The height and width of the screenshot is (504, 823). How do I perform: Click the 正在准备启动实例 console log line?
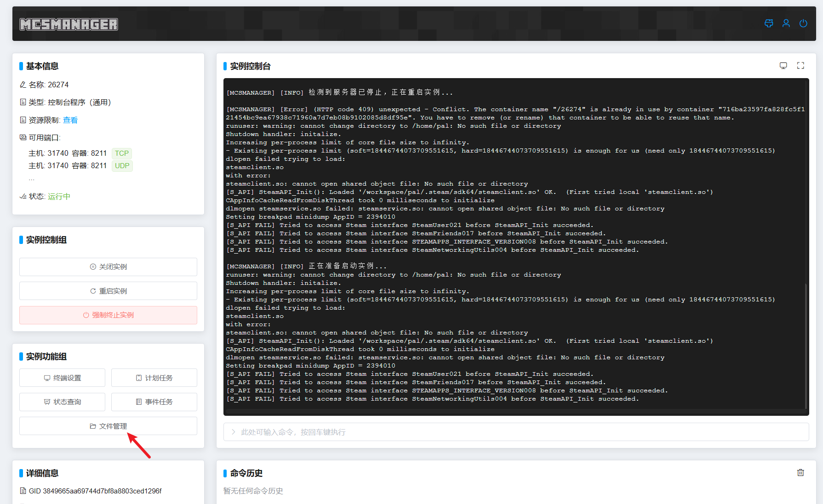click(306, 266)
